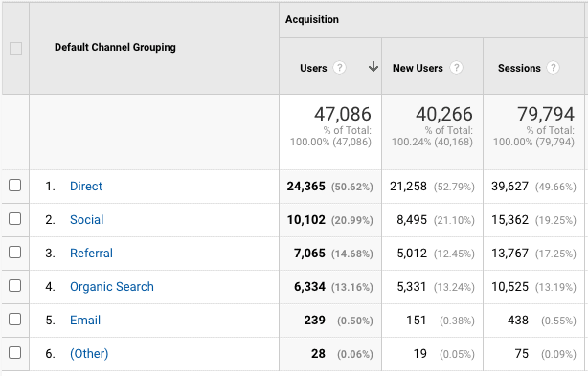Viewport: 588px width, 376px height.
Task: Enable the Organic Search row checkbox
Action: coord(14,285)
